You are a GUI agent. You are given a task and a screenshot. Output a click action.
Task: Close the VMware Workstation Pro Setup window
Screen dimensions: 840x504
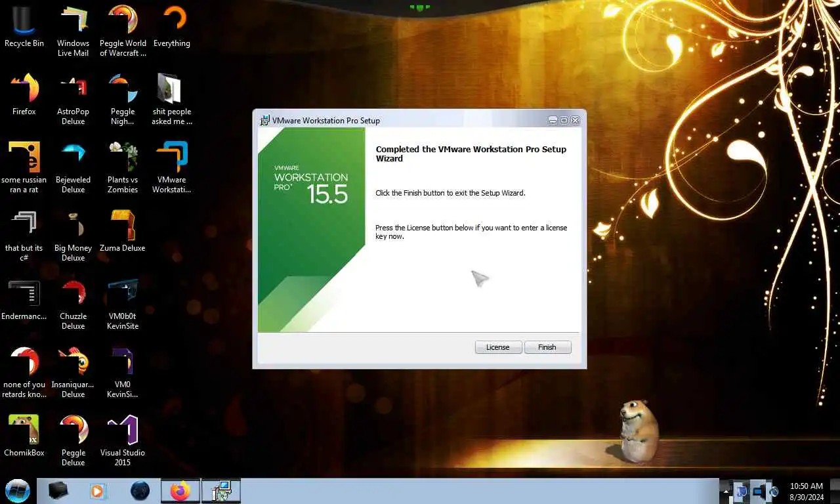click(575, 120)
